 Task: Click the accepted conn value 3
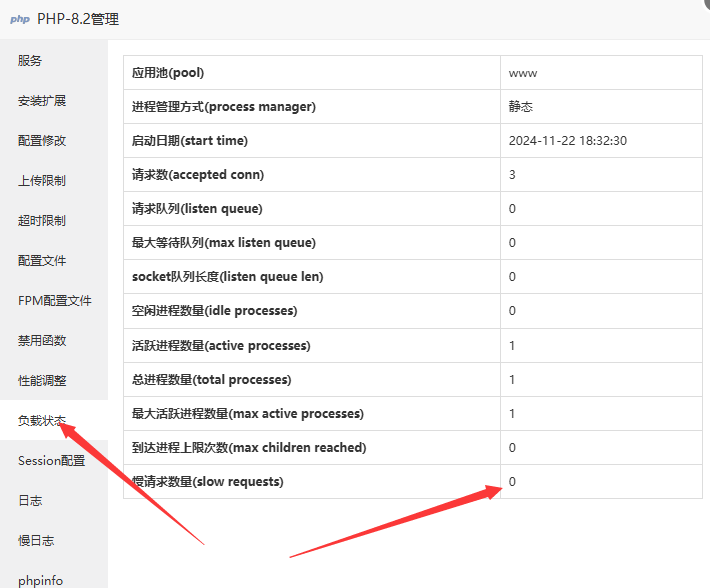coord(512,175)
